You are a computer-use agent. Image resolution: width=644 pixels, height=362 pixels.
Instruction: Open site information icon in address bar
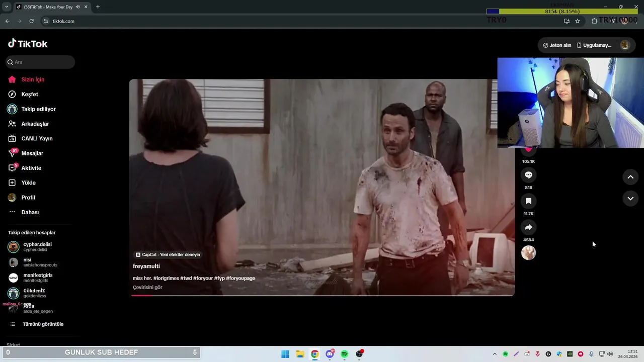click(46, 21)
